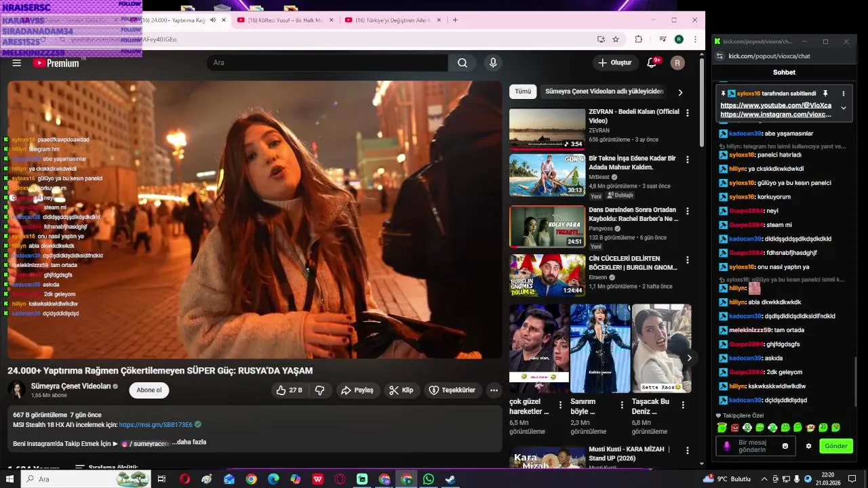Open Teşekkürler super thanks button
This screenshot has width=868, height=488.
(453, 390)
